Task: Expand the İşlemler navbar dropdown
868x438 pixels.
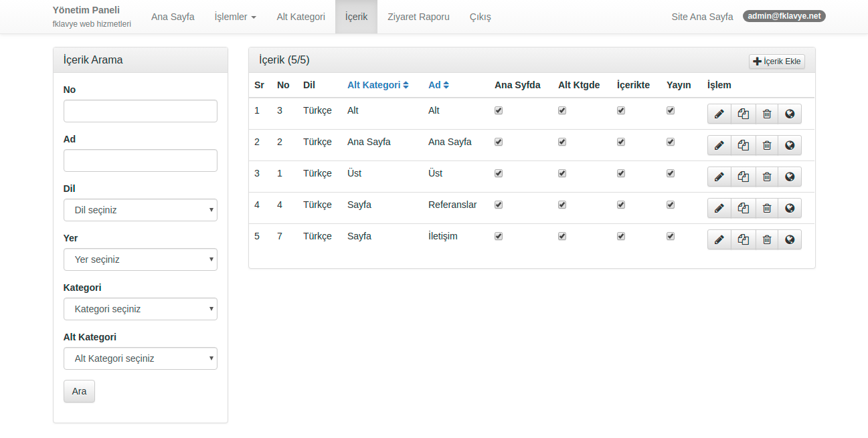Action: pos(235,17)
